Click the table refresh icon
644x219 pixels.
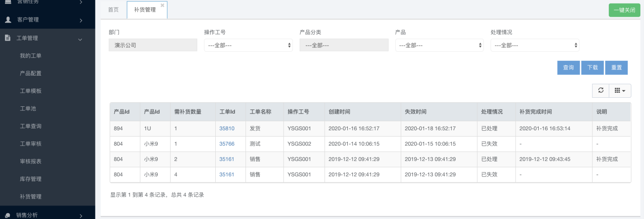(x=600, y=91)
